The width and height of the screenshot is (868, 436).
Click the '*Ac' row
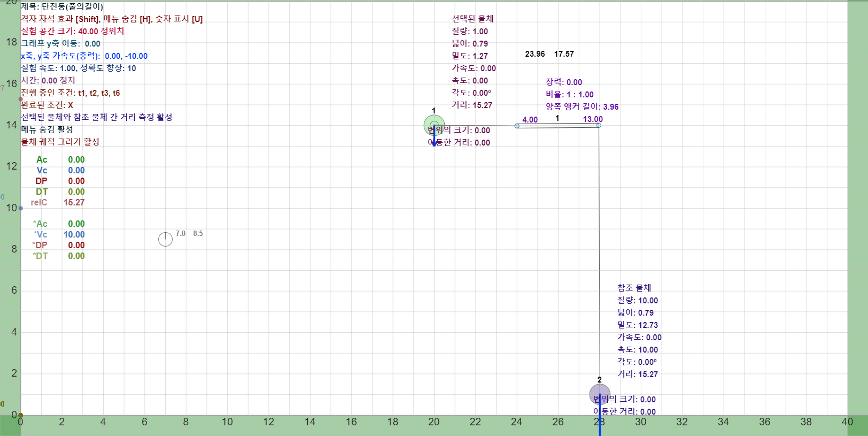[59, 224]
